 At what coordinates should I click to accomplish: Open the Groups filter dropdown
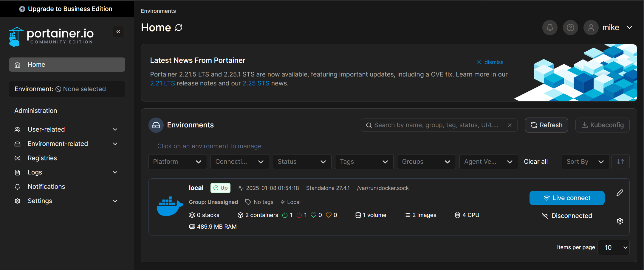[x=426, y=162]
